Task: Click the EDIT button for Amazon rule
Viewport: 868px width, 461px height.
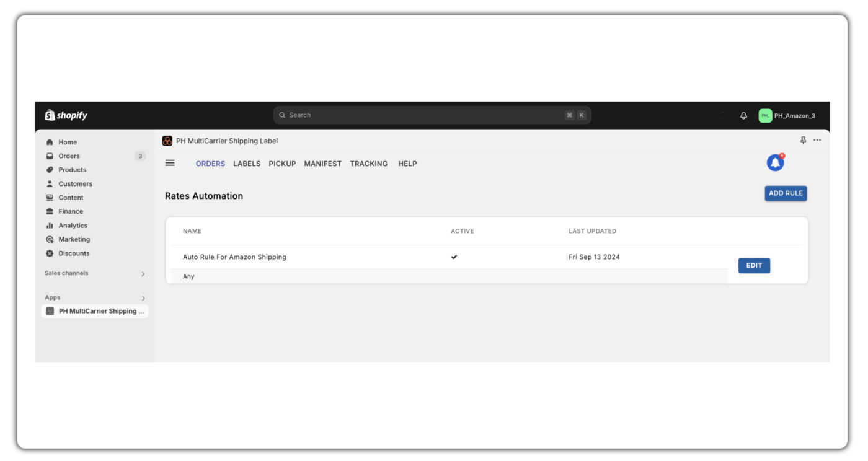Action: pyautogui.click(x=754, y=266)
